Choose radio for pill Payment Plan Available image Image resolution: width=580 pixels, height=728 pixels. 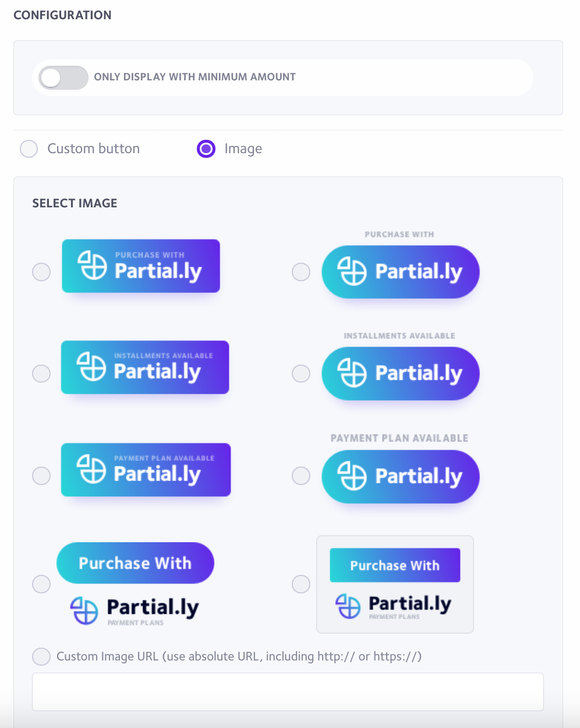click(301, 476)
